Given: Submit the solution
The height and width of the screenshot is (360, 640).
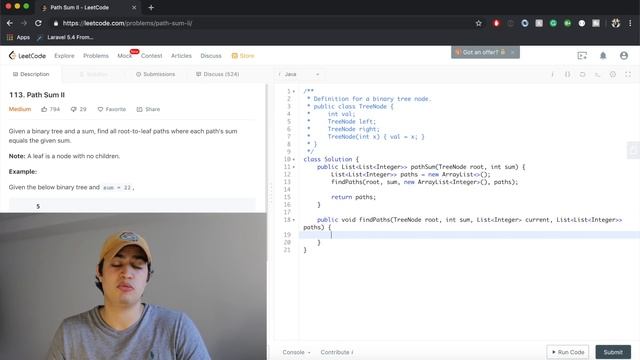Looking at the screenshot, I should 613,352.
